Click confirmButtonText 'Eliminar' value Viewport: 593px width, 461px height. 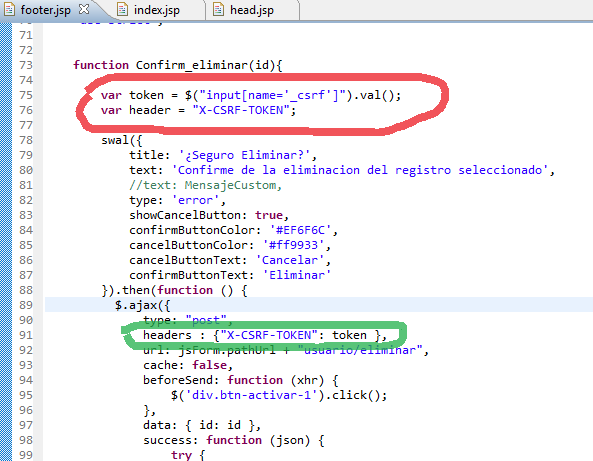tap(296, 275)
